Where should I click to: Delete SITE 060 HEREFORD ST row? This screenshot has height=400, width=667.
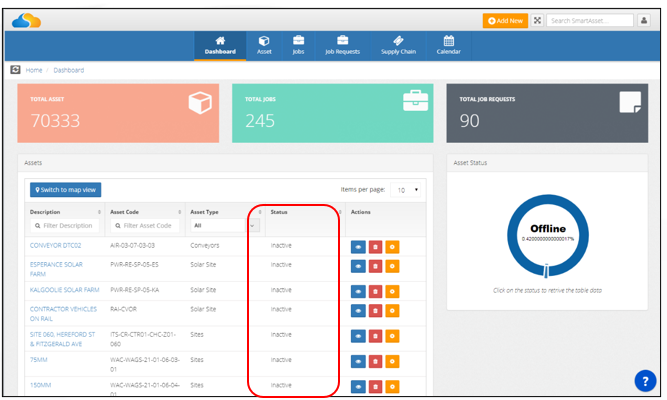[375, 336]
